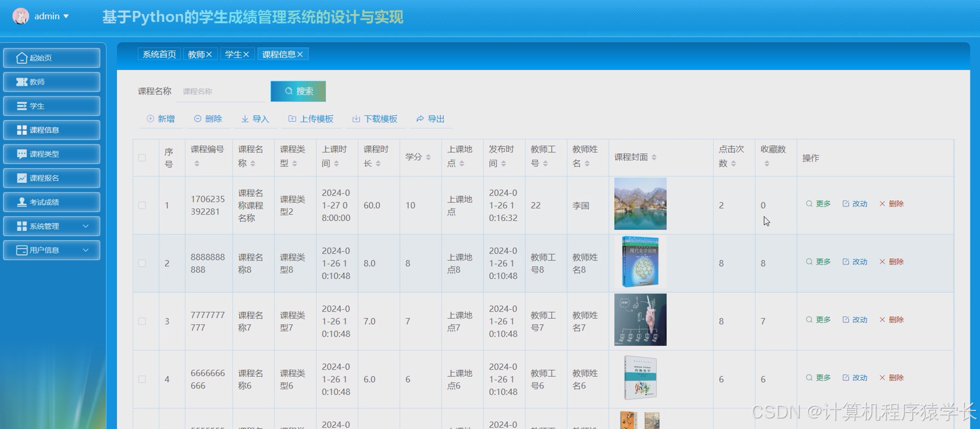Sort by 收藏数 column
This screenshot has height=429, width=980.
coord(767,164)
